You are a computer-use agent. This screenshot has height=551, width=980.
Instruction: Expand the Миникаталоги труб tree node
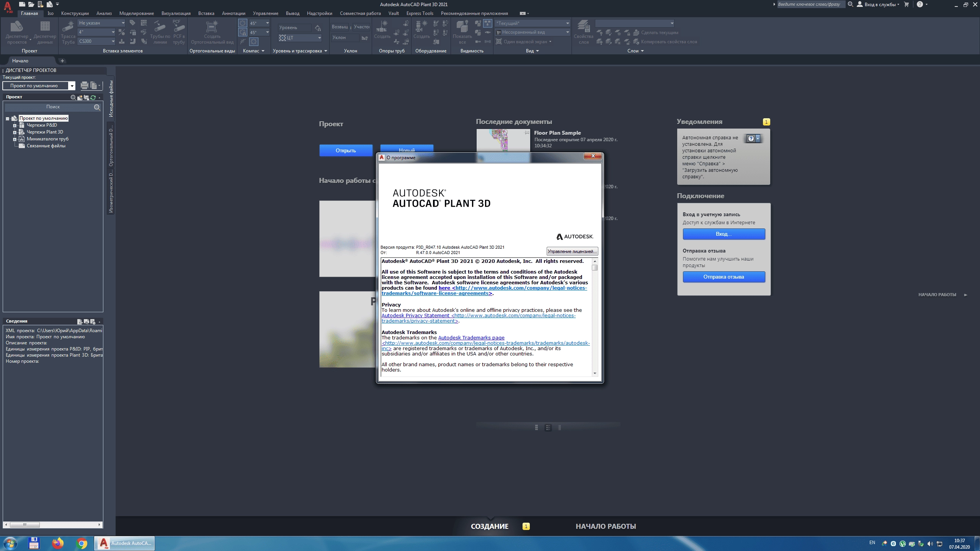(x=15, y=139)
